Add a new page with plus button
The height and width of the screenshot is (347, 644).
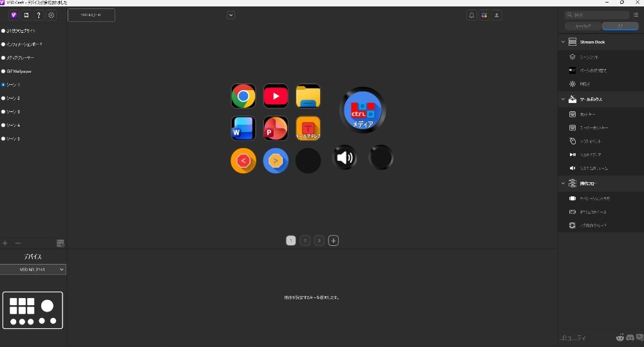point(334,241)
